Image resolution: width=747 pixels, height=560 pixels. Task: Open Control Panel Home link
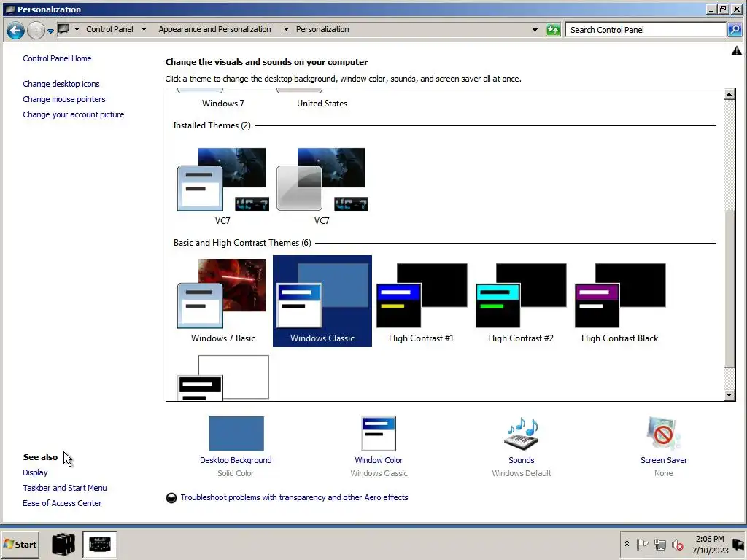57,58
